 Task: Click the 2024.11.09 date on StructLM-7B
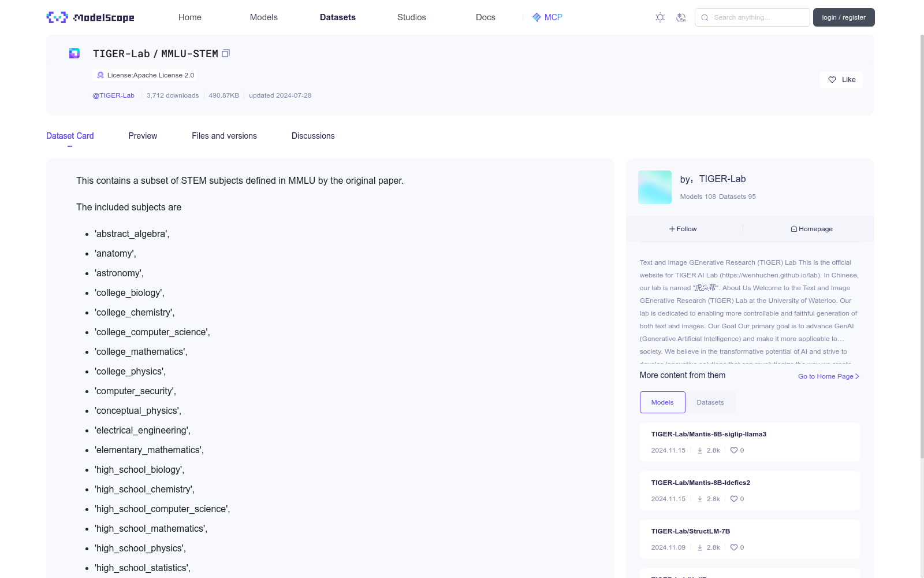tap(668, 547)
